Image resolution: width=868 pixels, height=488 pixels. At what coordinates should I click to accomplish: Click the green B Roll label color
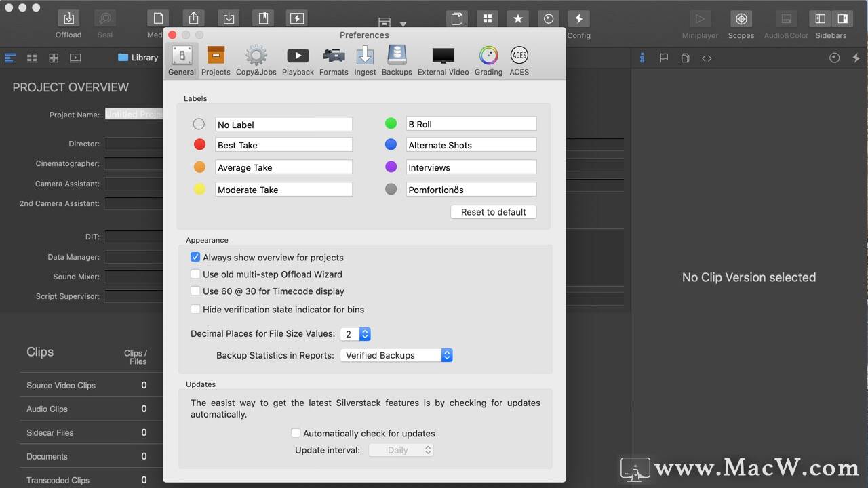tap(391, 123)
